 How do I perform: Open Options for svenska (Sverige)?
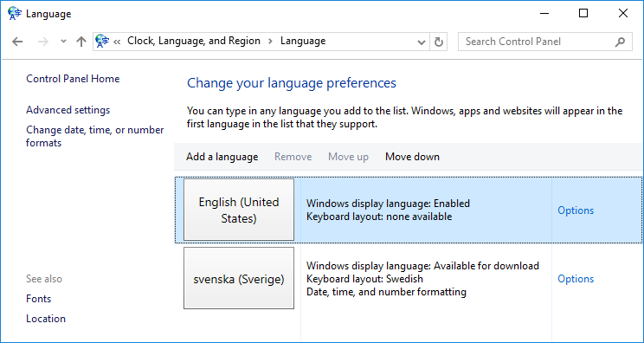pyautogui.click(x=576, y=279)
